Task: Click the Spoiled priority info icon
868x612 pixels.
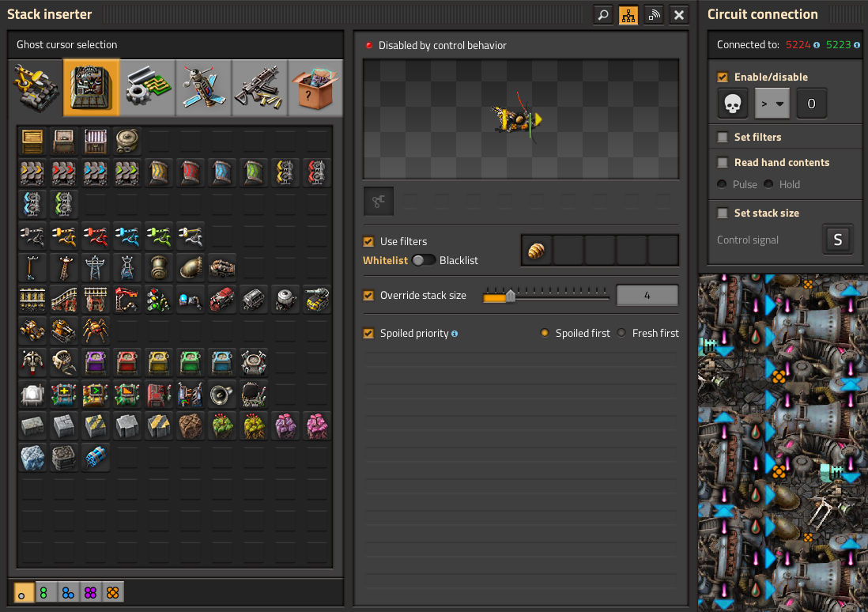Action: click(455, 334)
